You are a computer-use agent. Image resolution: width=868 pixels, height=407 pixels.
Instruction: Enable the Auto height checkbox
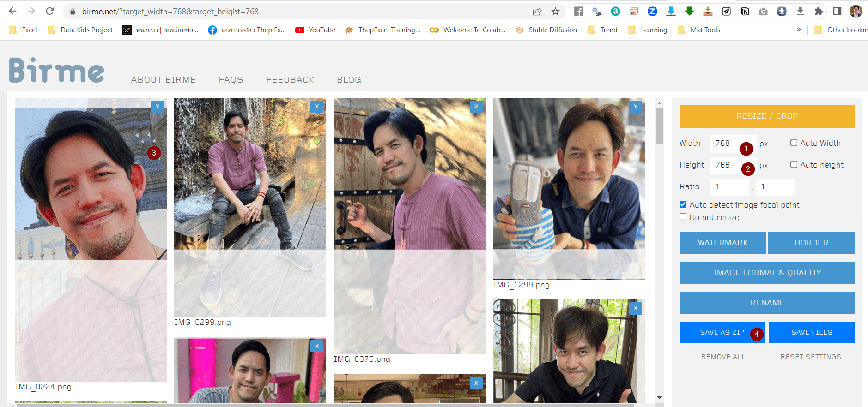click(794, 164)
